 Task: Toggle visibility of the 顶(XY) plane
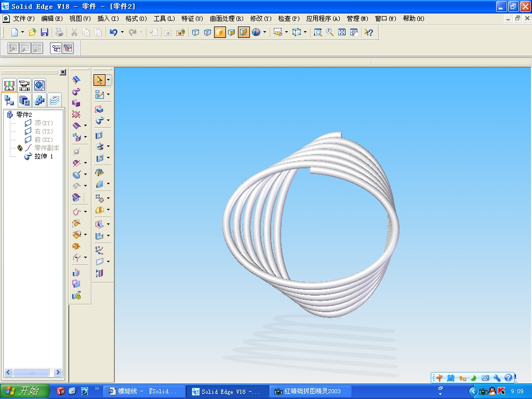coord(28,123)
